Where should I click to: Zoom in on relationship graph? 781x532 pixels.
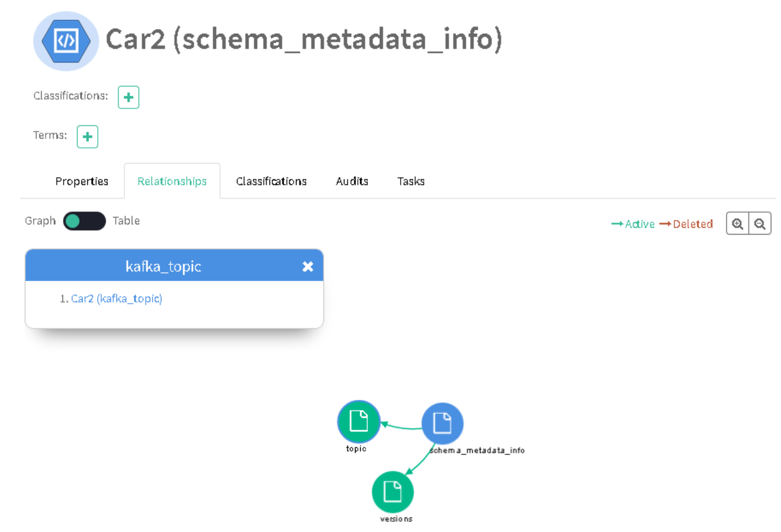pyautogui.click(x=737, y=224)
